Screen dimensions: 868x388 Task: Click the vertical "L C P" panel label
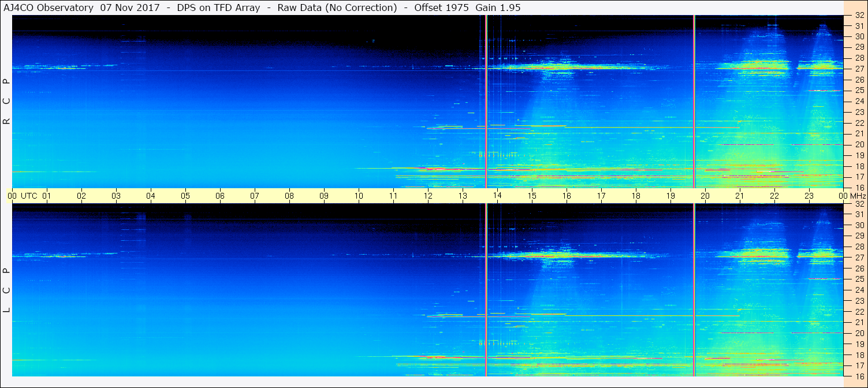(7, 290)
